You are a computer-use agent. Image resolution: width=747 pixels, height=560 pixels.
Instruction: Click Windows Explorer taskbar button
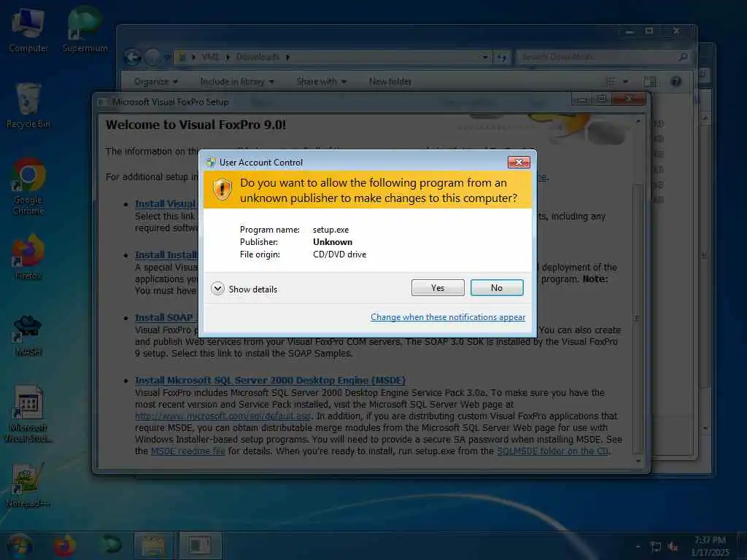pyautogui.click(x=153, y=545)
